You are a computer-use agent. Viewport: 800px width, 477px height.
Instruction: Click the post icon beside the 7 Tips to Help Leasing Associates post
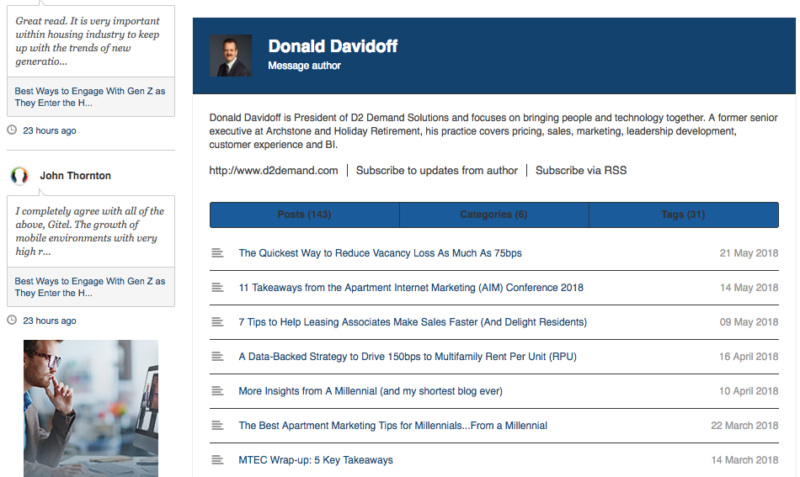pos(217,322)
